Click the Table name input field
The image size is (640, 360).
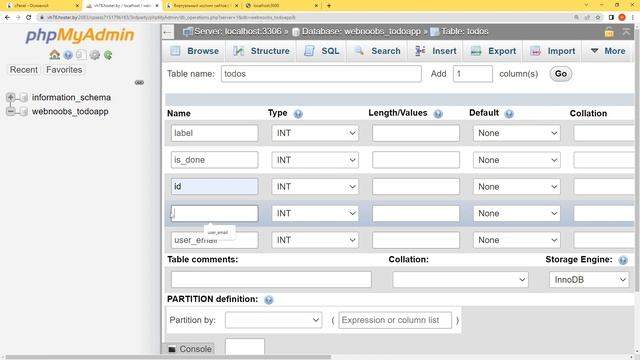click(321, 74)
